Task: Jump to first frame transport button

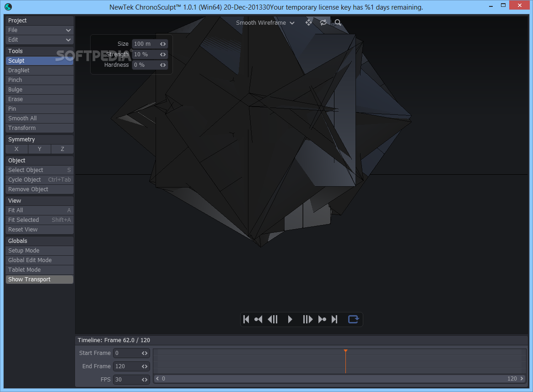Action: coord(247,319)
